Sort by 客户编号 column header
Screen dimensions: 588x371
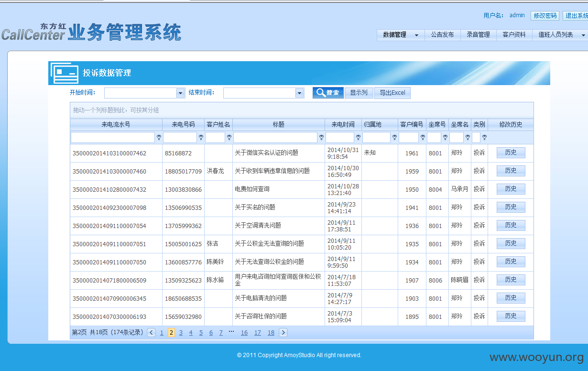click(412, 124)
